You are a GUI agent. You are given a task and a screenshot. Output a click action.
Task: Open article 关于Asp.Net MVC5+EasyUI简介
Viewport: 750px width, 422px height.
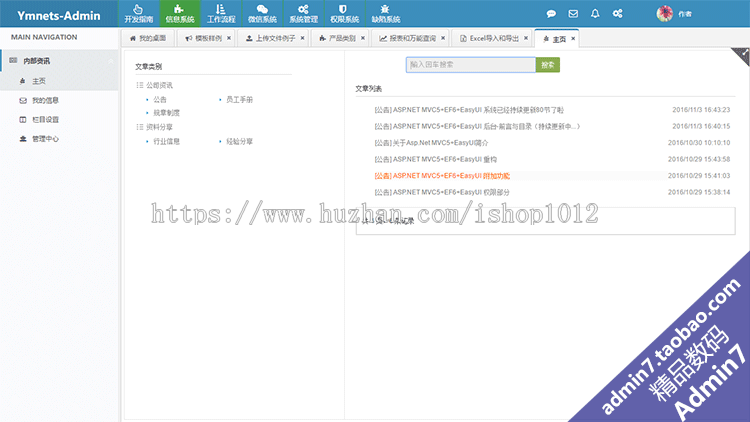pos(431,143)
